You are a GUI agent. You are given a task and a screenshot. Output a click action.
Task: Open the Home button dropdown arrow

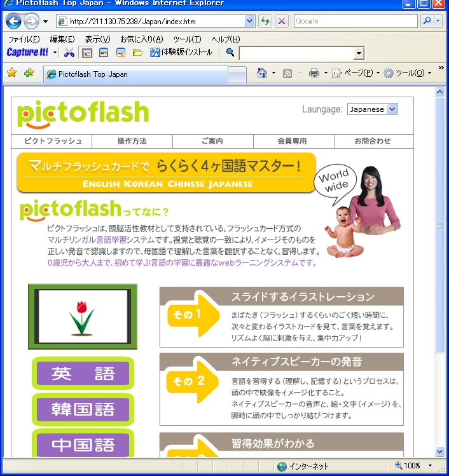(x=273, y=73)
